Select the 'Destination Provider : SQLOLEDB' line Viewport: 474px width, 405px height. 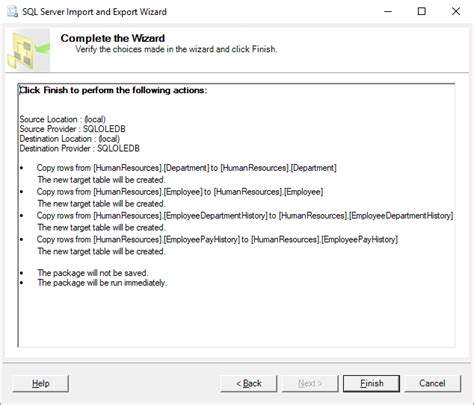[x=79, y=148]
